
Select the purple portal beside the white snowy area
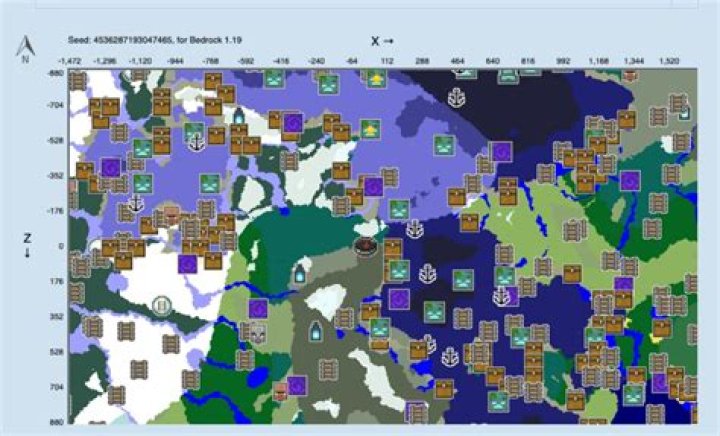click(x=186, y=264)
